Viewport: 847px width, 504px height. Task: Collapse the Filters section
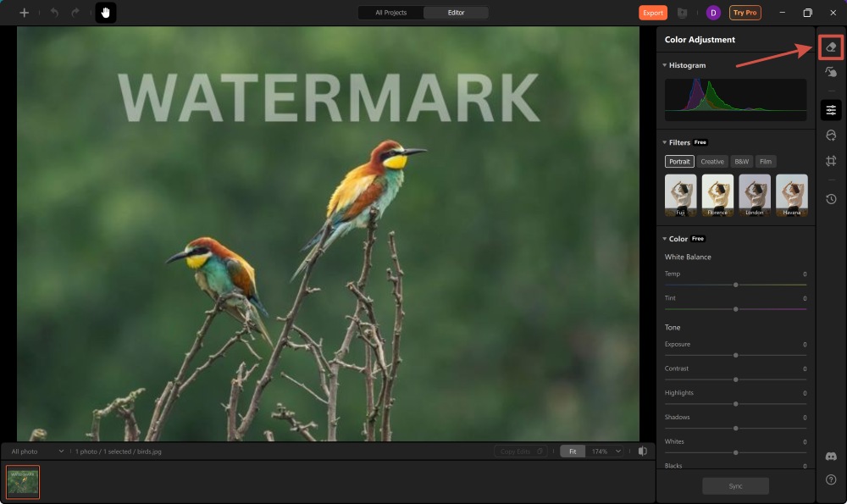point(664,141)
